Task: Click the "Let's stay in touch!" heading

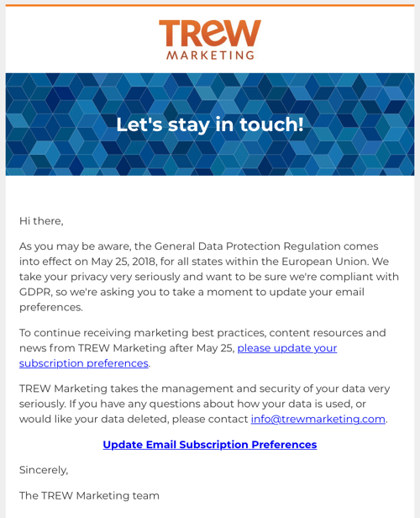Action: pyautogui.click(x=210, y=124)
